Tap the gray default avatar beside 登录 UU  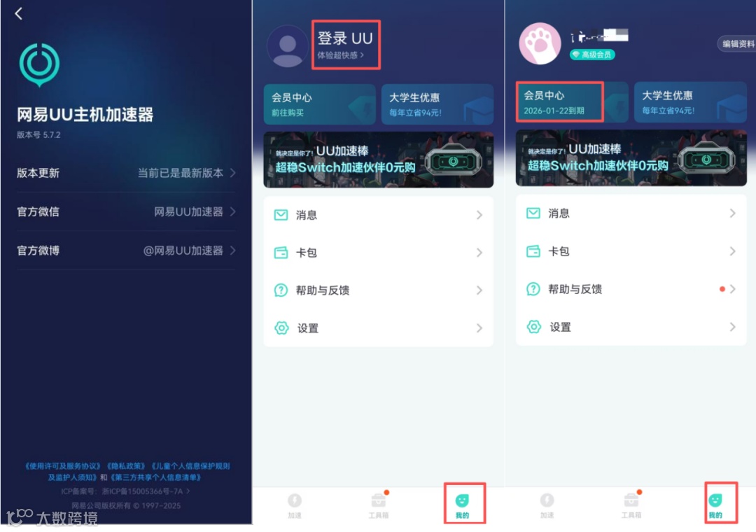coord(288,46)
